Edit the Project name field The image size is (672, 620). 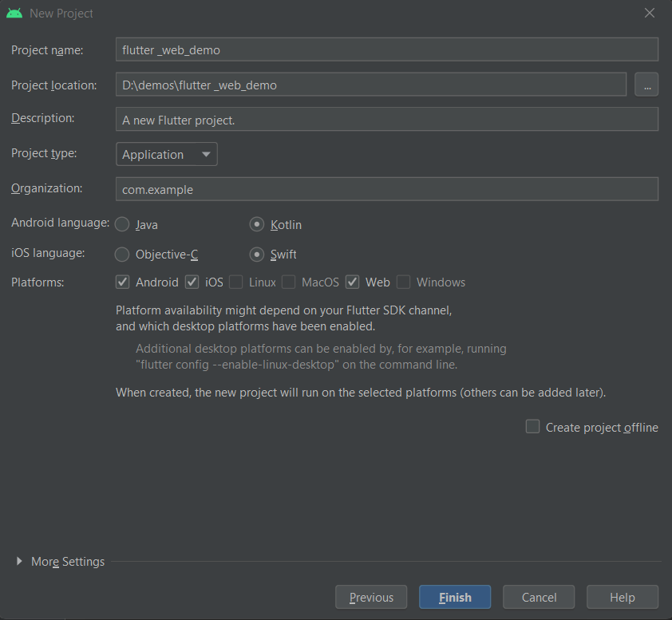point(386,49)
